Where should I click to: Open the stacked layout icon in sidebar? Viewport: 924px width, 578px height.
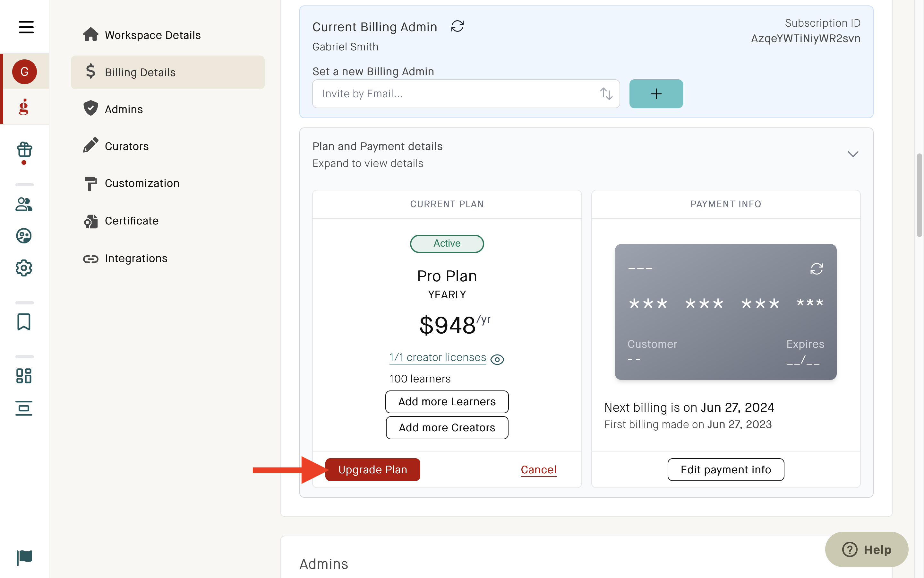(24, 408)
